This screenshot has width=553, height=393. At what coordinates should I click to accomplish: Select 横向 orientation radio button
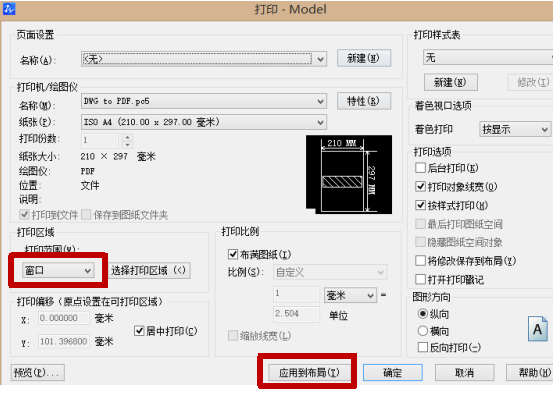423,331
